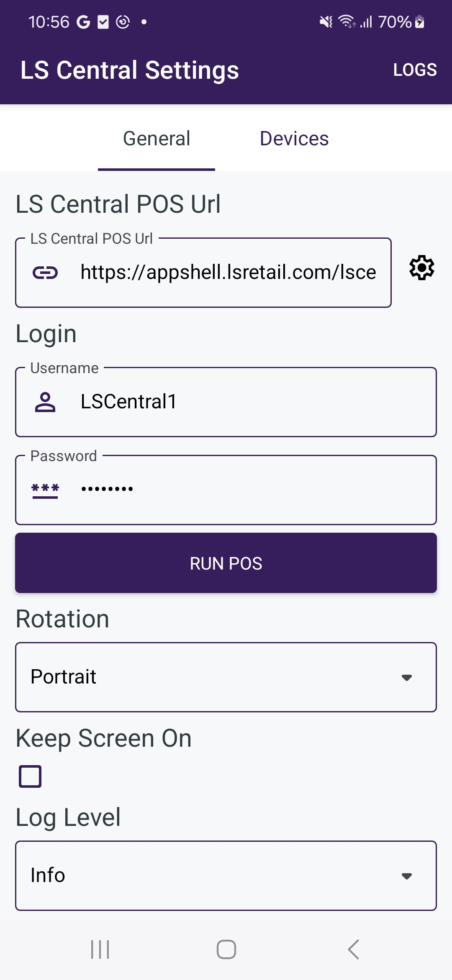This screenshot has height=980, width=452.
Task: Select the General tab
Action: pyautogui.click(x=157, y=139)
